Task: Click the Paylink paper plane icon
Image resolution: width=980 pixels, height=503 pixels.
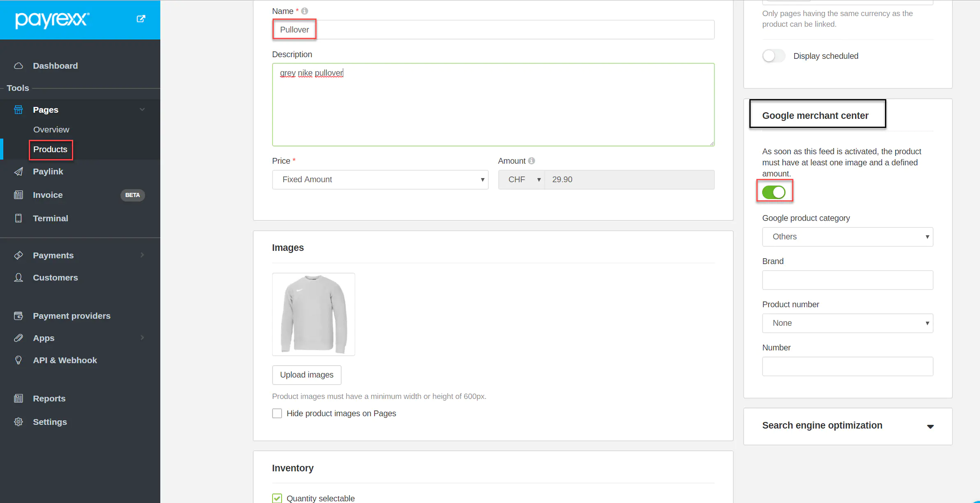Action: pos(18,172)
